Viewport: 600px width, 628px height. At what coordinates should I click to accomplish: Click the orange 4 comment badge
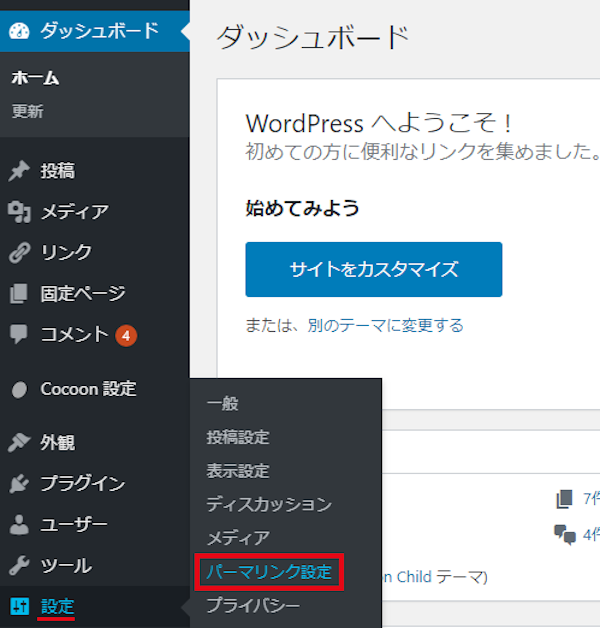coord(126,336)
